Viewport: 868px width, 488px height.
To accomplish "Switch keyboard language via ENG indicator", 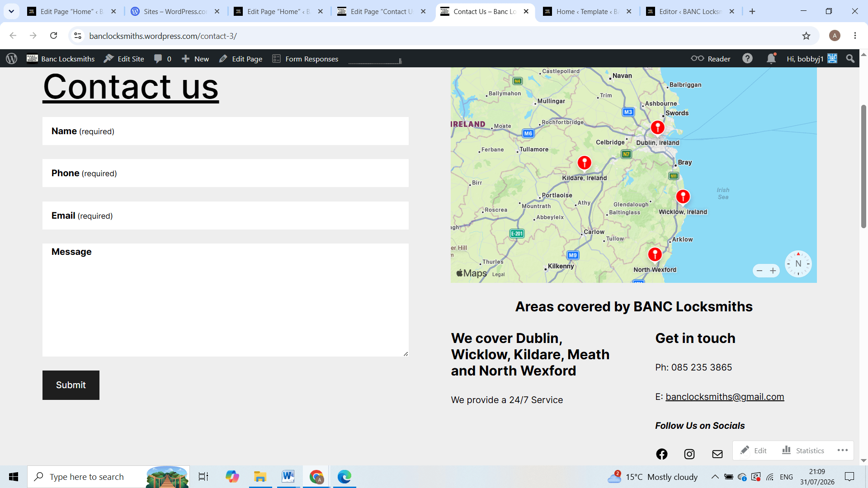I will pos(787,477).
